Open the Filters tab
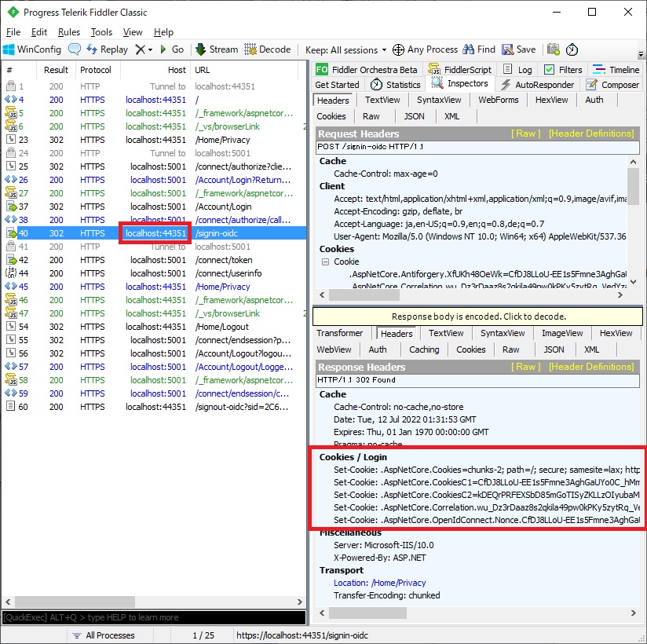 [x=563, y=70]
